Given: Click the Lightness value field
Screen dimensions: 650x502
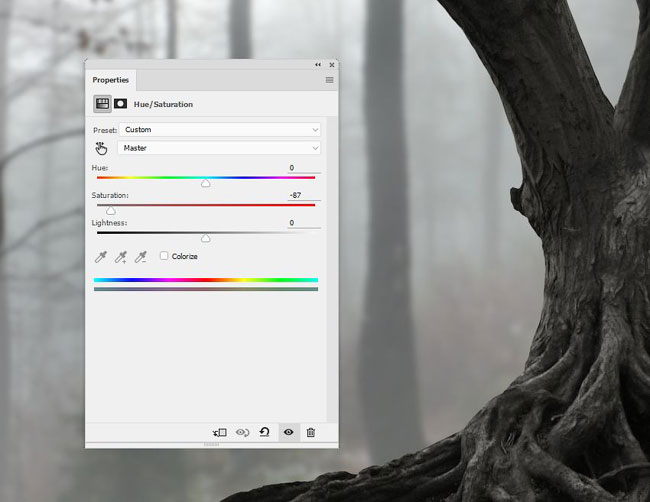Looking at the screenshot, I should pyautogui.click(x=304, y=223).
